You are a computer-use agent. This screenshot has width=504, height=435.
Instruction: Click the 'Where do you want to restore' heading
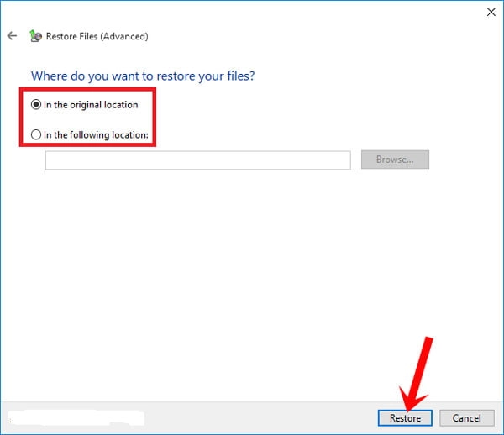(143, 76)
